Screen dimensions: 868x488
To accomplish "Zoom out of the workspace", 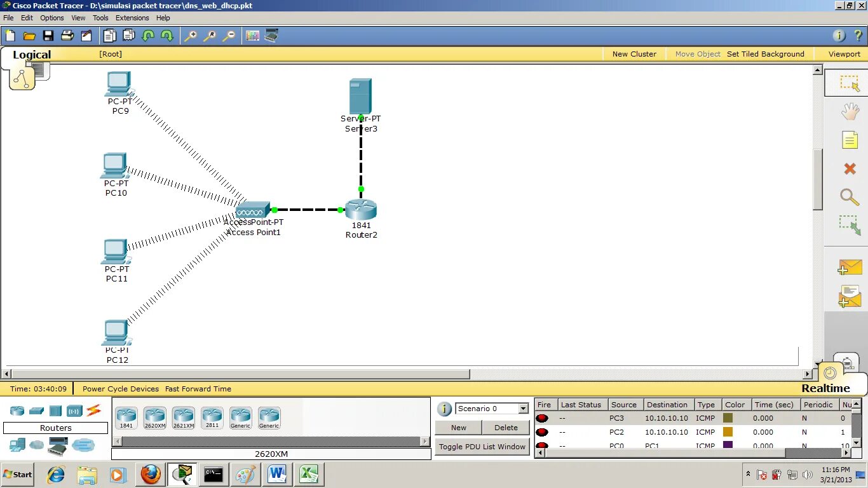I will click(228, 36).
